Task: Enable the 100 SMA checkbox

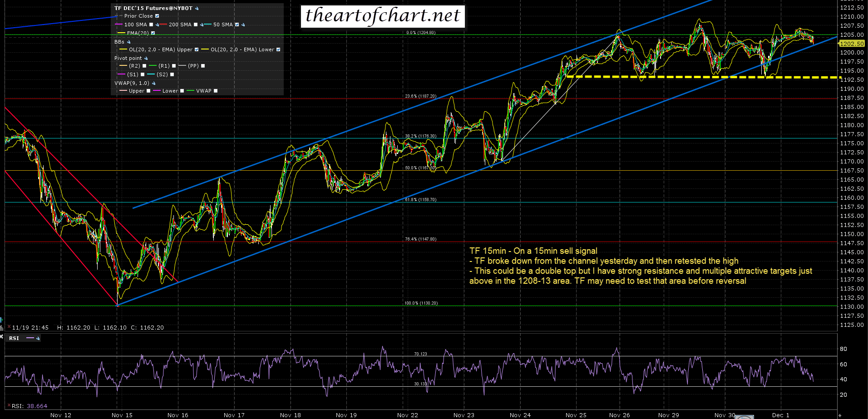Action: [x=151, y=25]
